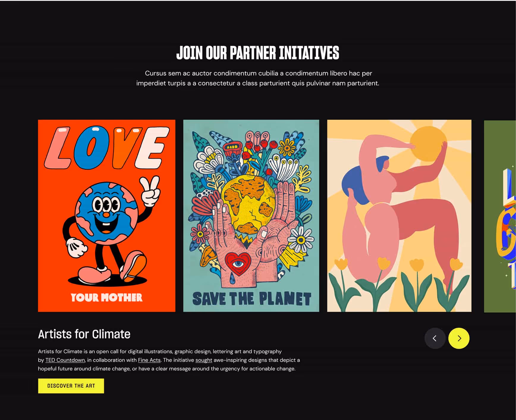This screenshot has width=516, height=420.
Task: Select the poster of woman holding the sun
Action: [399, 216]
